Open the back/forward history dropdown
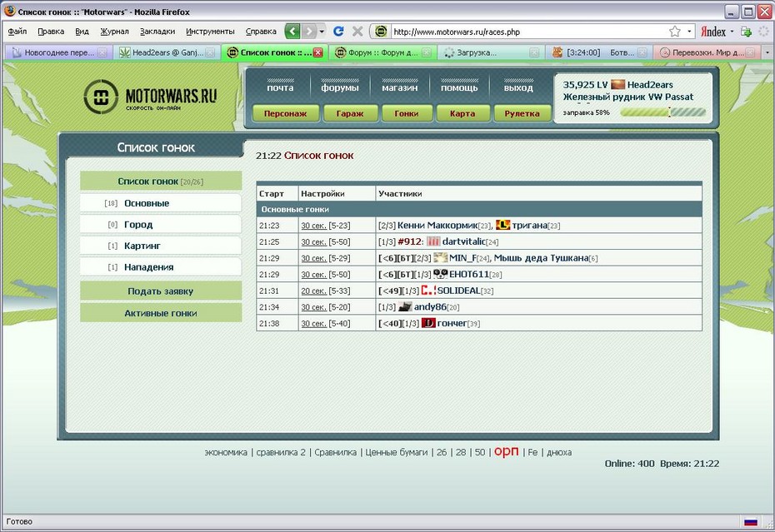Image resolution: width=775 pixels, height=532 pixels. click(322, 32)
